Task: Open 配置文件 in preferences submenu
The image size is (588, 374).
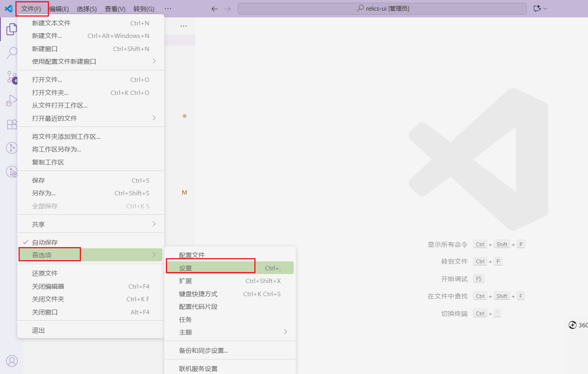Action: pyautogui.click(x=230, y=255)
